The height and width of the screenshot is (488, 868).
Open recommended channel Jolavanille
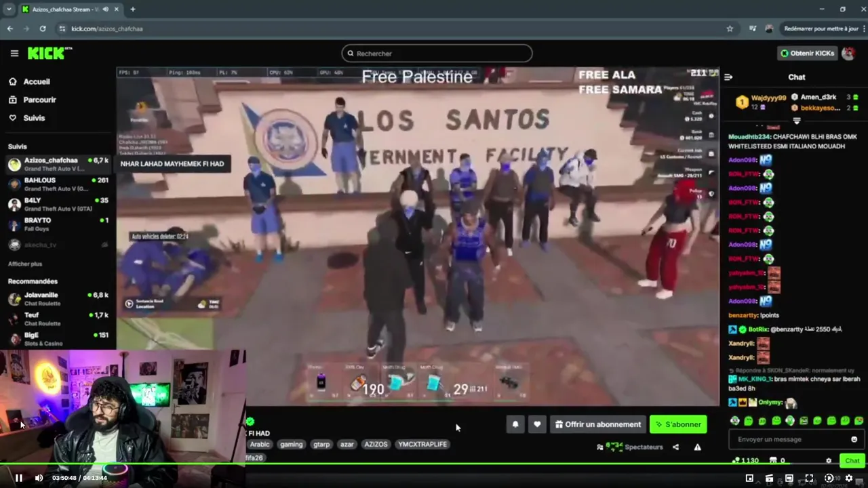(58, 299)
